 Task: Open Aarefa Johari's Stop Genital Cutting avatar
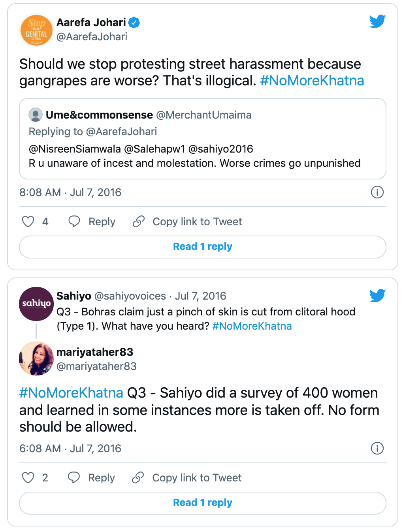(x=36, y=30)
